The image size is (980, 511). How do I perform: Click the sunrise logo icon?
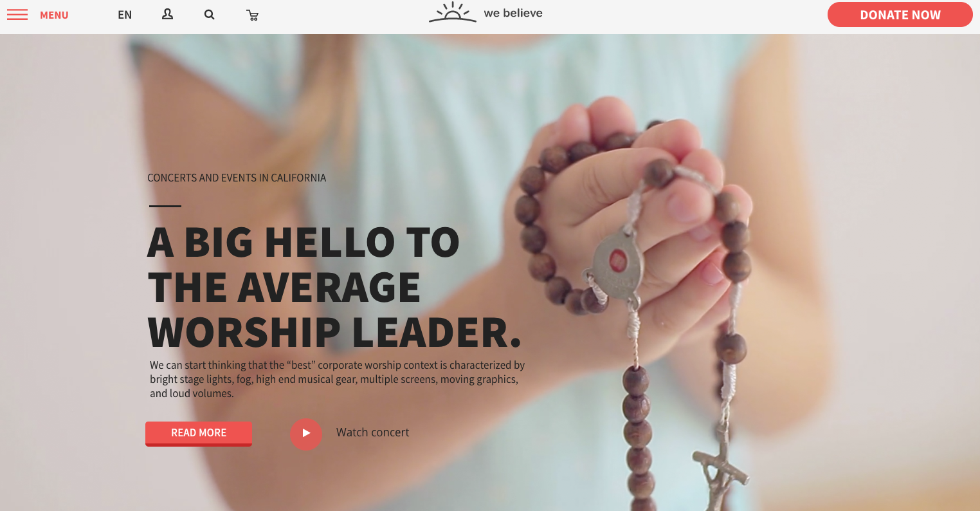click(x=453, y=13)
